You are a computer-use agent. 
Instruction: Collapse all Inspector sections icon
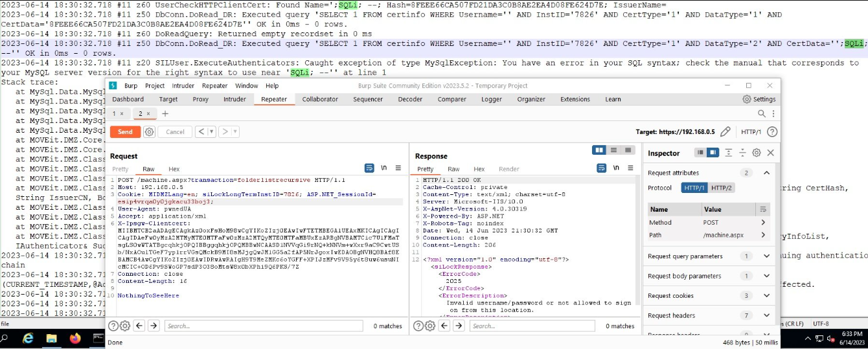tap(742, 153)
